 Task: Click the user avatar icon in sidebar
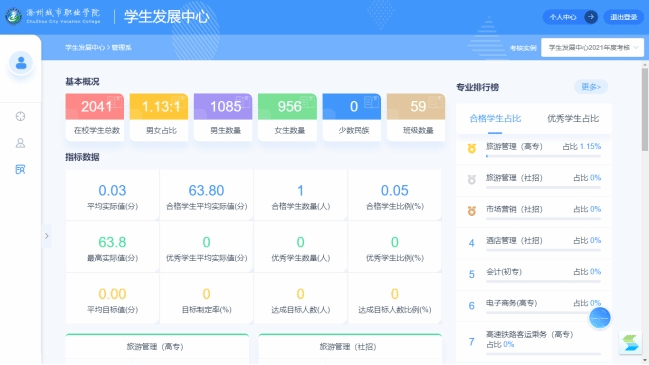pyautogui.click(x=21, y=63)
